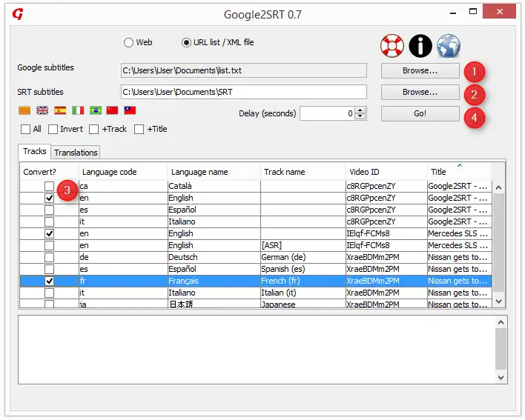Sort by Video ID column header
Screen dimensions: 525x420
pos(386,172)
